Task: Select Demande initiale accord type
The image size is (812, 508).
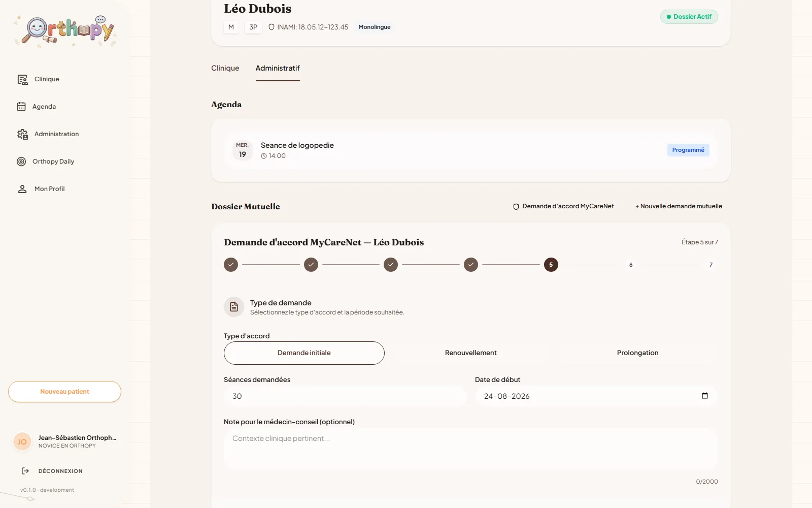Action: click(304, 353)
